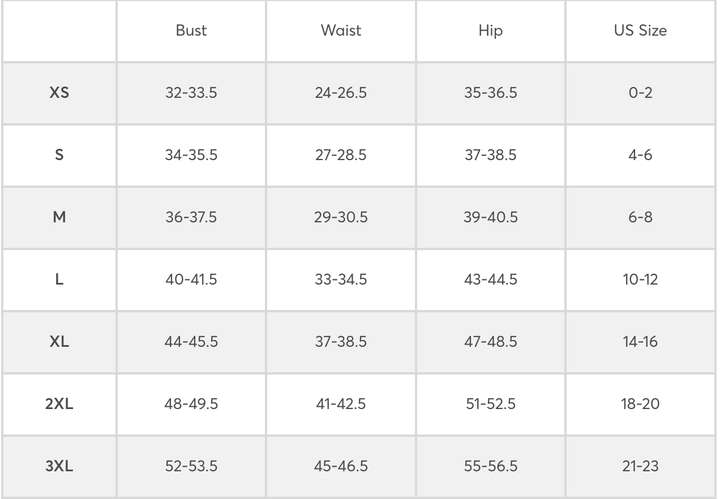Select the S size row label
The height and width of the screenshot is (499, 720).
tap(59, 155)
